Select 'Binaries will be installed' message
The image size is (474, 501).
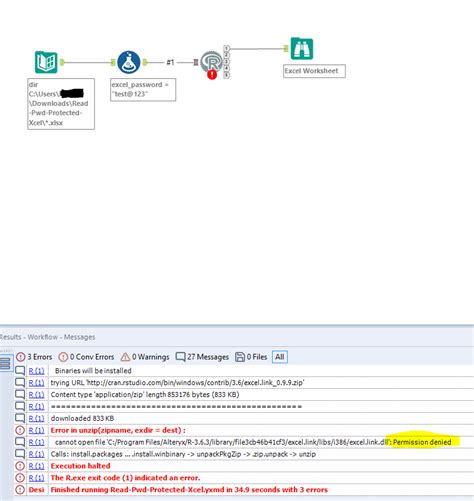93,371
